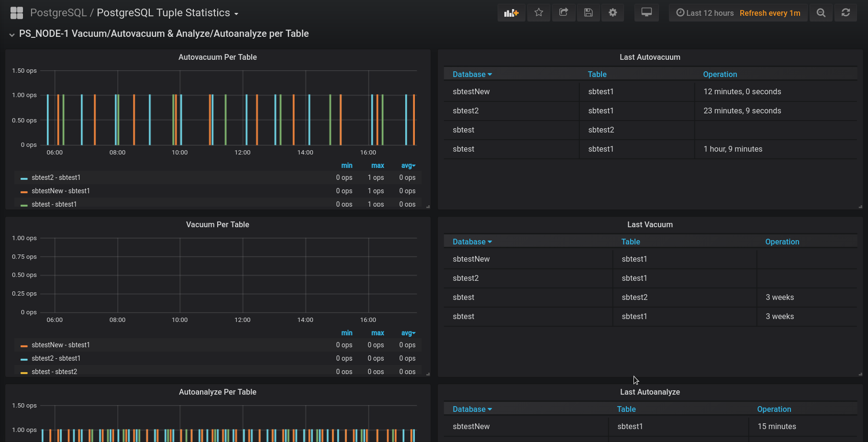Toggle sbtestNew - sbtest1 series in Autovacuum legend

tap(61, 191)
